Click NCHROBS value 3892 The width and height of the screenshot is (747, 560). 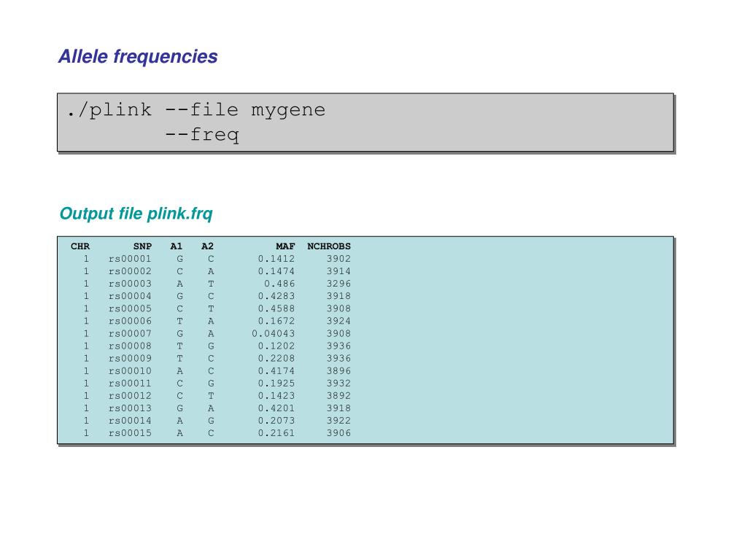pyautogui.click(x=338, y=395)
